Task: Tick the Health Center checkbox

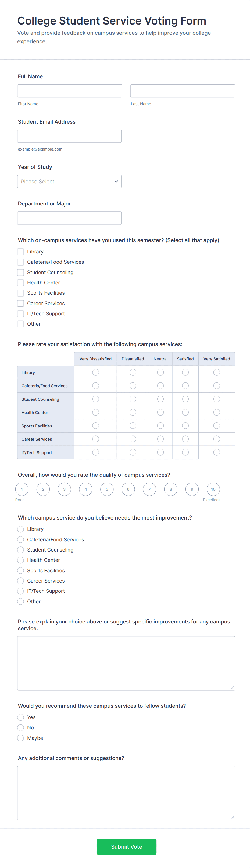Action: pyautogui.click(x=20, y=283)
